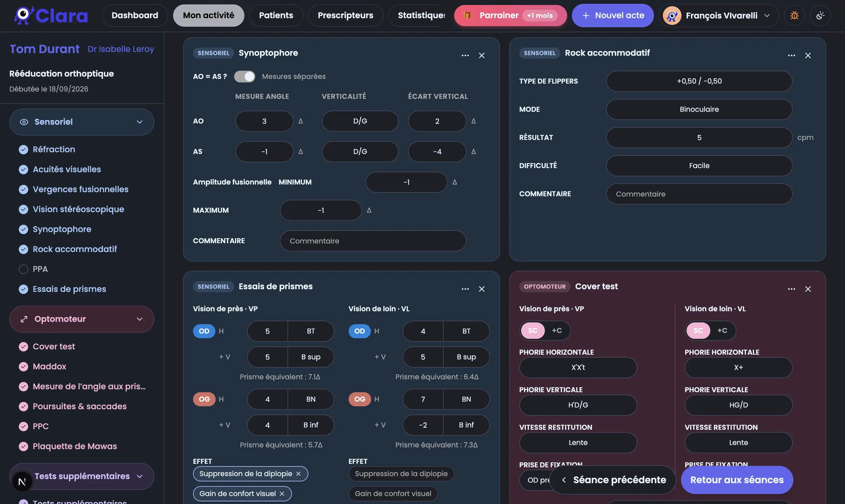Click François Vivarelli avatar icon

pos(672,15)
